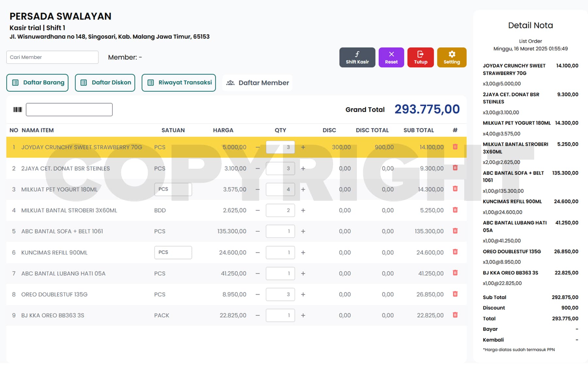Decrease MILKUAT PET YOGURT quantity with minus
Image resolution: width=588 pixels, height=368 pixels.
pos(258,189)
